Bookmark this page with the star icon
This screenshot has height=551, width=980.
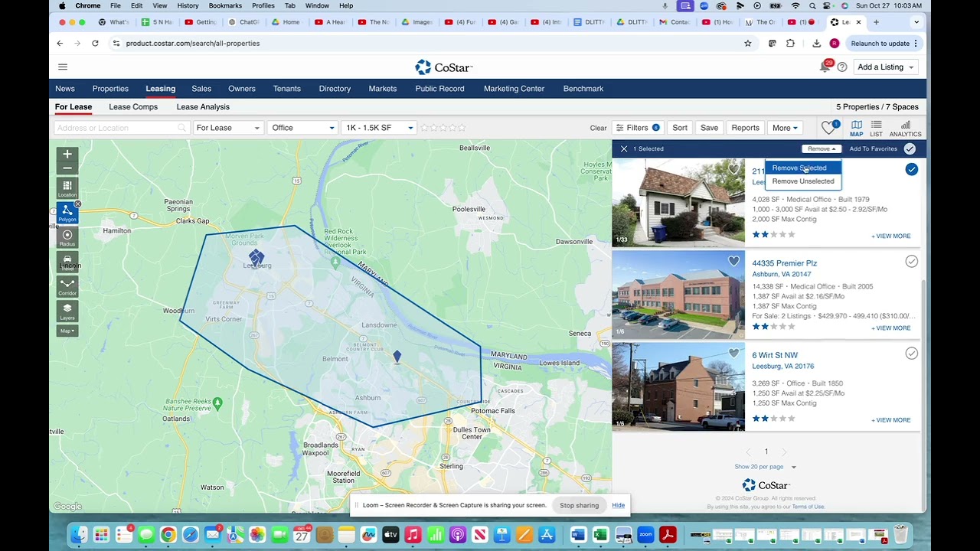coord(748,44)
